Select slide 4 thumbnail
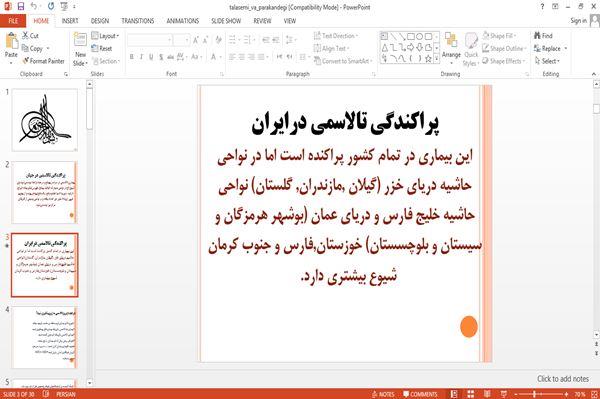600x399 pixels. coord(45,337)
